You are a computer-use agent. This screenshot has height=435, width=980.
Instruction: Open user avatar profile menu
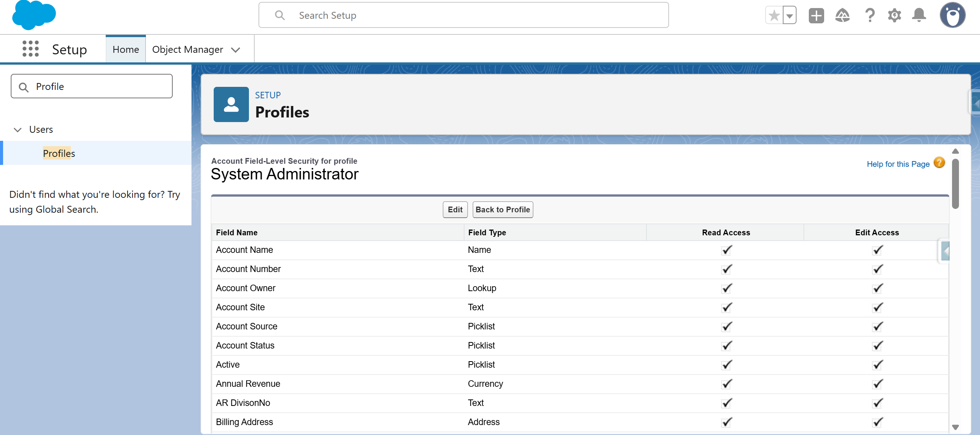952,16
